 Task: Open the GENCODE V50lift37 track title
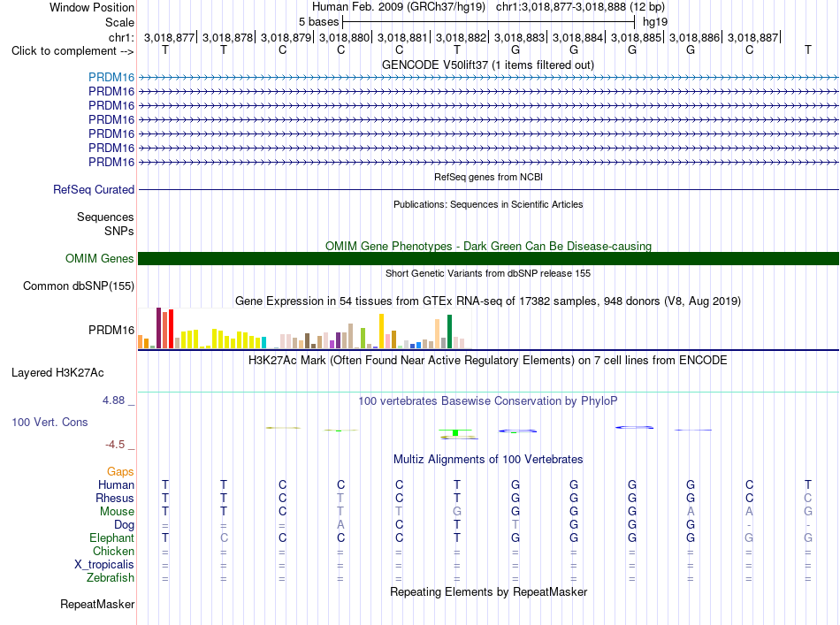pyautogui.click(x=487, y=65)
